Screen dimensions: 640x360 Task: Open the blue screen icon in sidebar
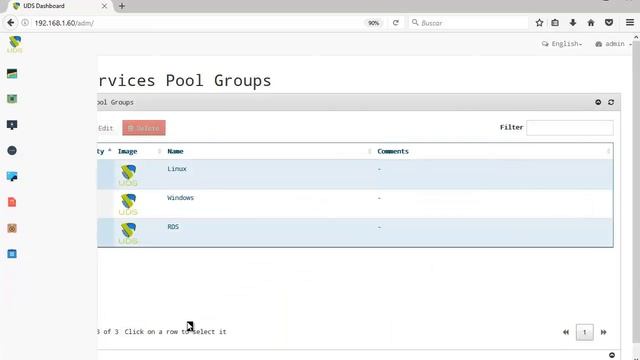12,176
